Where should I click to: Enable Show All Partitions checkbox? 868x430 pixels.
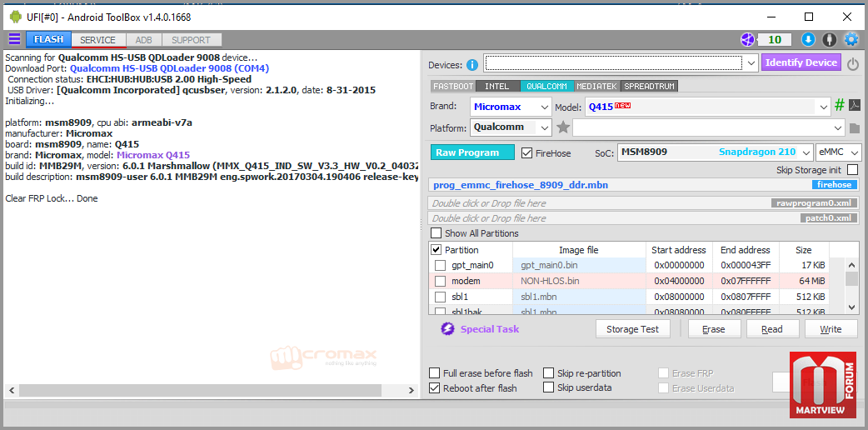436,233
